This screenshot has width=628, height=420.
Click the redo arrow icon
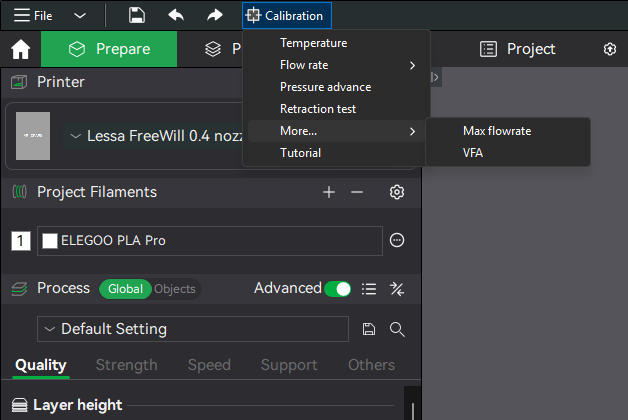point(214,15)
